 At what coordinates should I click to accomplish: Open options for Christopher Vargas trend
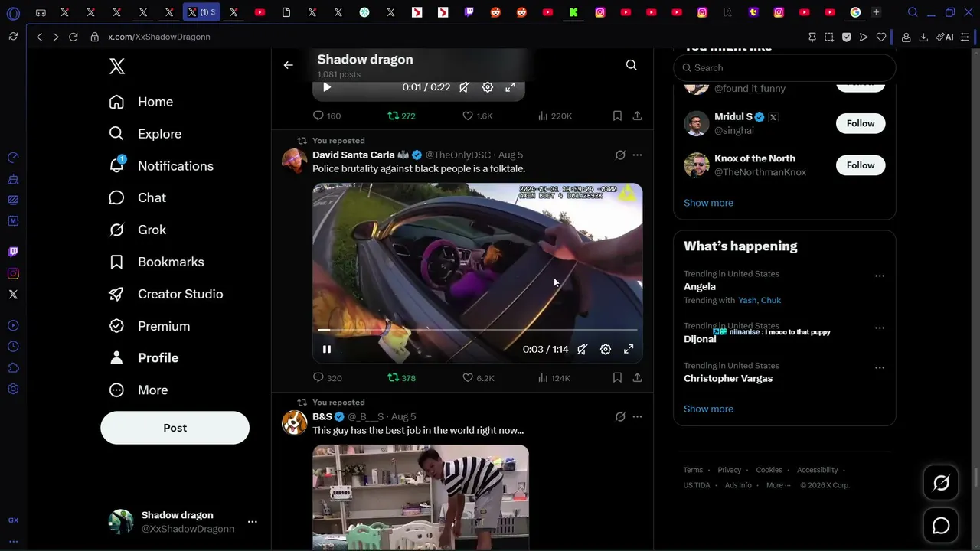click(880, 368)
